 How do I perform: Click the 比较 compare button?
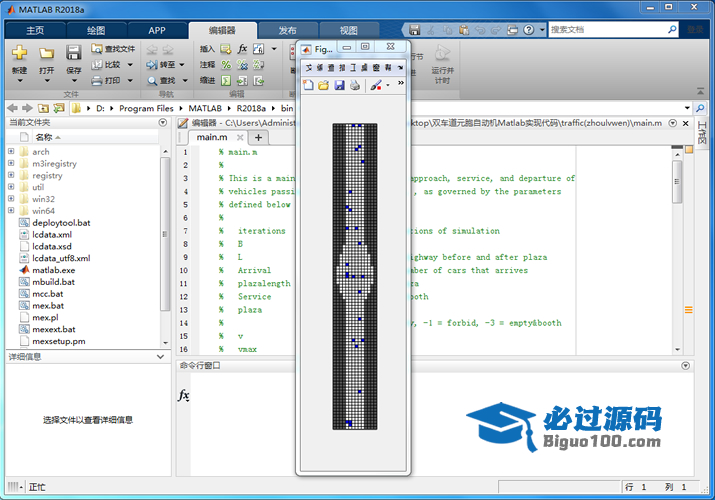(106, 65)
